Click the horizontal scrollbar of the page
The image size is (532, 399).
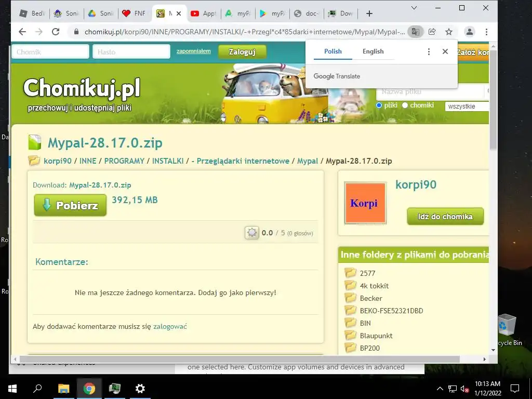click(240, 359)
